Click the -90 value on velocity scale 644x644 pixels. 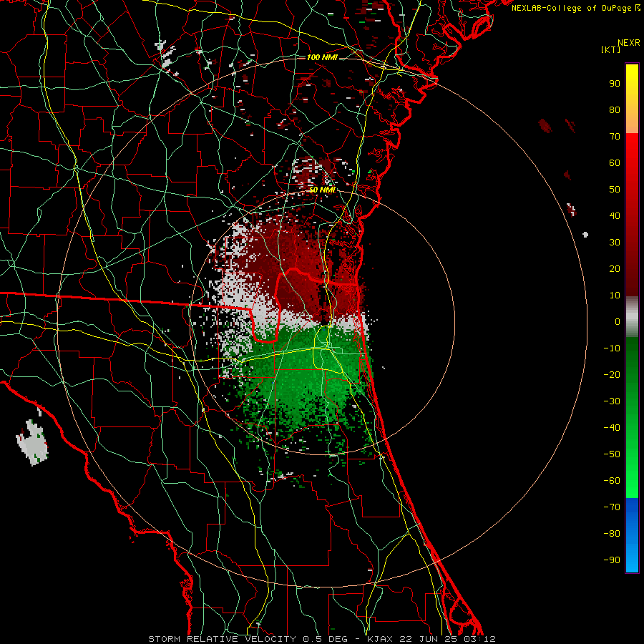(612, 560)
